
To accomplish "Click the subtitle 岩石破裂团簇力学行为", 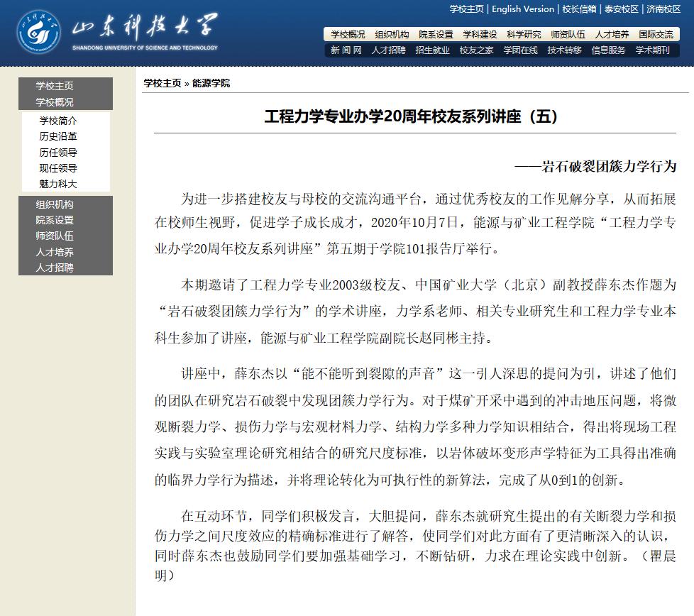I will pos(609,166).
